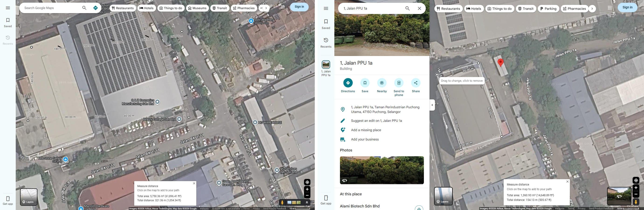
Task: Save the place 1, Jalan PPU 1a
Action: pos(365,86)
